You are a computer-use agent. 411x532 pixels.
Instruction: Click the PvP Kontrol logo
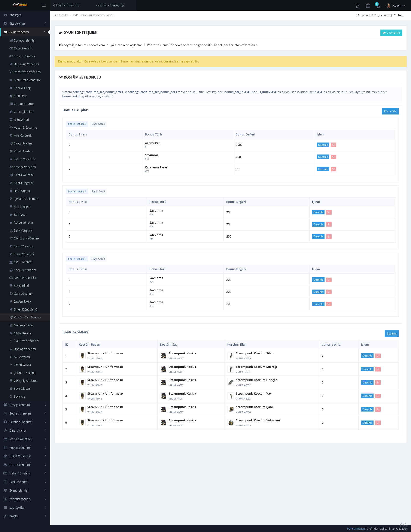(x=20, y=5)
